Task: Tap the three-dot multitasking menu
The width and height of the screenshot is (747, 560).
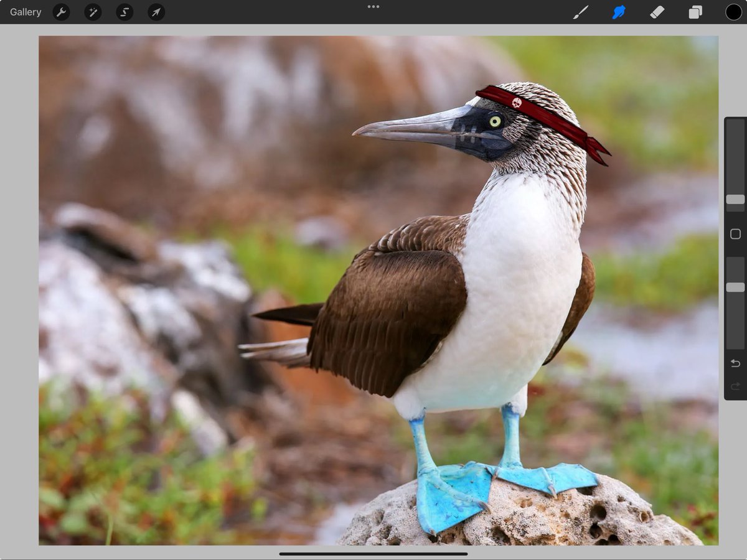Action: (374, 7)
